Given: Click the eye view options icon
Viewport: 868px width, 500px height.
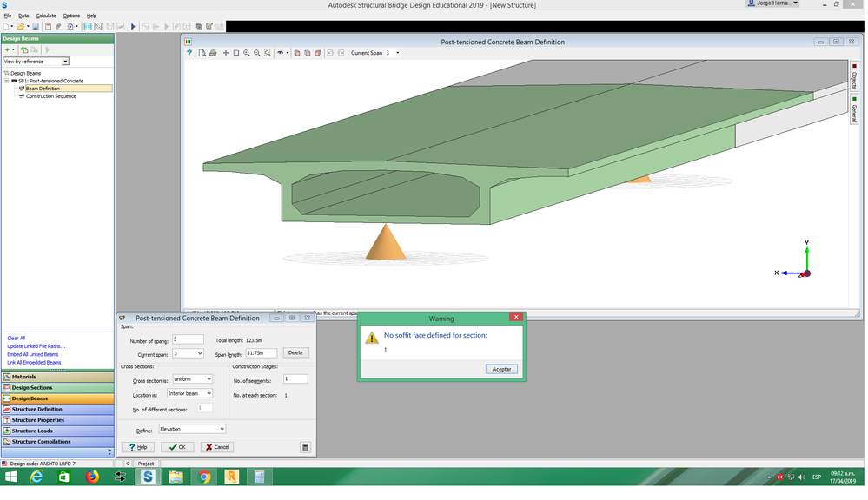Looking at the screenshot, I should pyautogui.click(x=281, y=53).
